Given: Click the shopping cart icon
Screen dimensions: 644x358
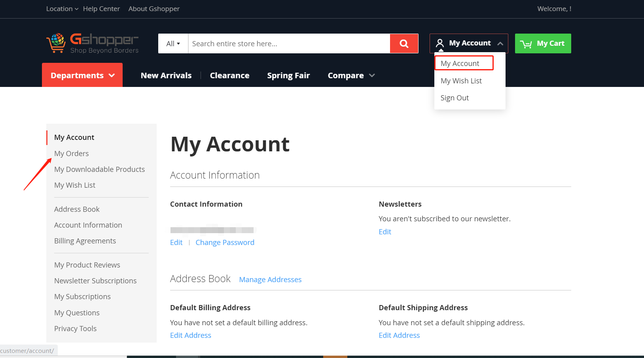Looking at the screenshot, I should click(526, 44).
